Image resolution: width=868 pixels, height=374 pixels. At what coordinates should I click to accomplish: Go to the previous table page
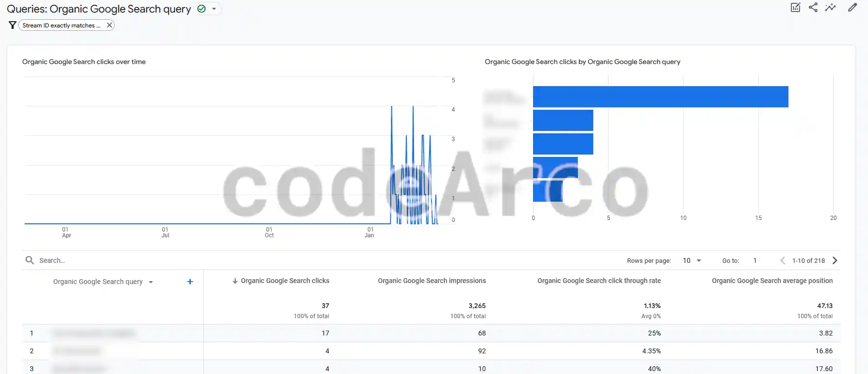pos(783,260)
